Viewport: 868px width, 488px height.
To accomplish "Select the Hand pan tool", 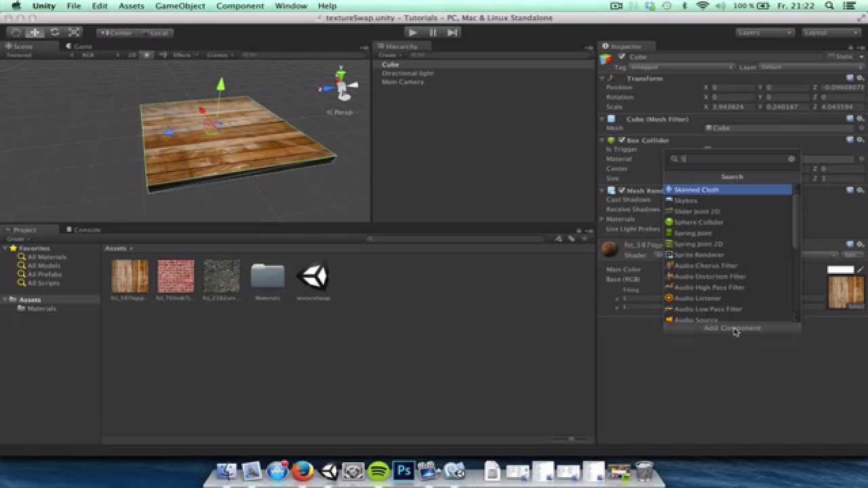I will pos(15,32).
